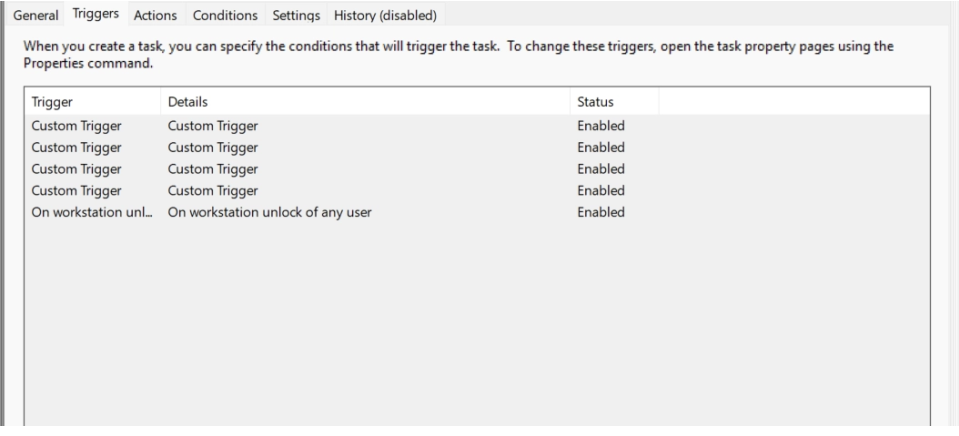
Task: Click blank column header right of Status
Action: point(795,102)
